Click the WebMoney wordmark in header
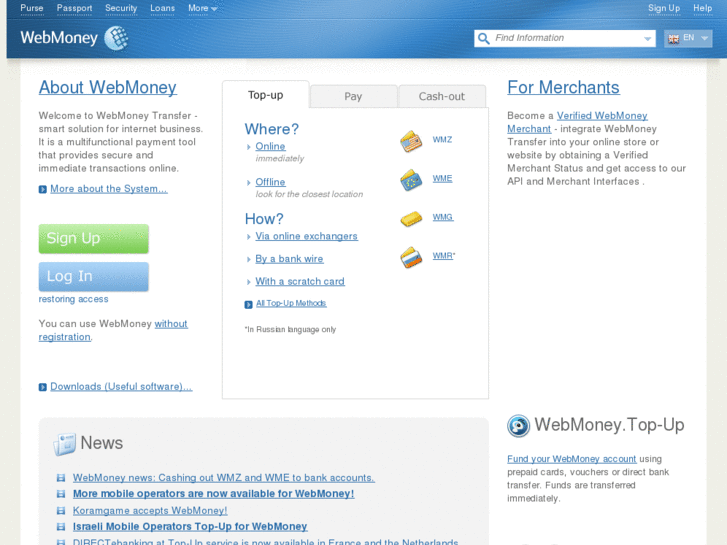 tap(59, 38)
